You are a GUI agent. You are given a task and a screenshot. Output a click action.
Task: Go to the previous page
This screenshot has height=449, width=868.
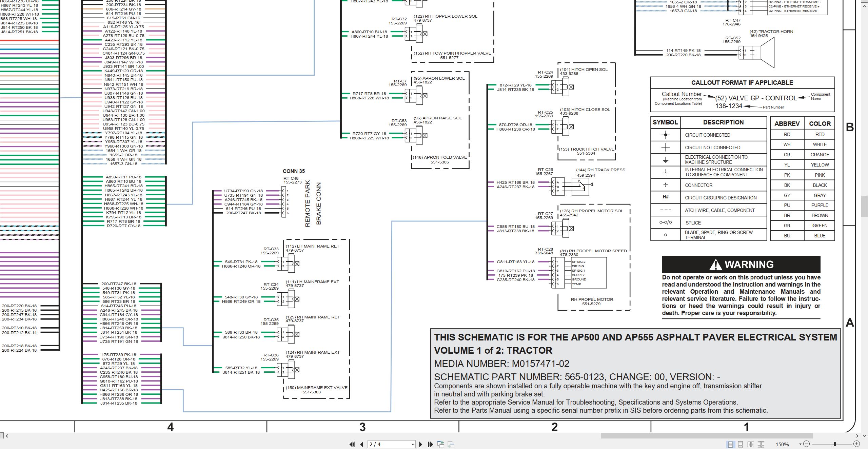point(362,444)
